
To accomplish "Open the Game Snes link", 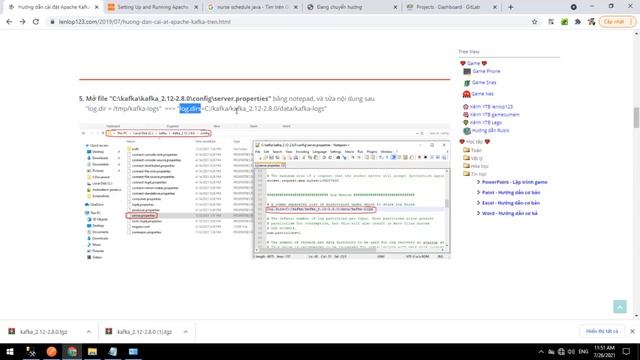I will click(484, 82).
